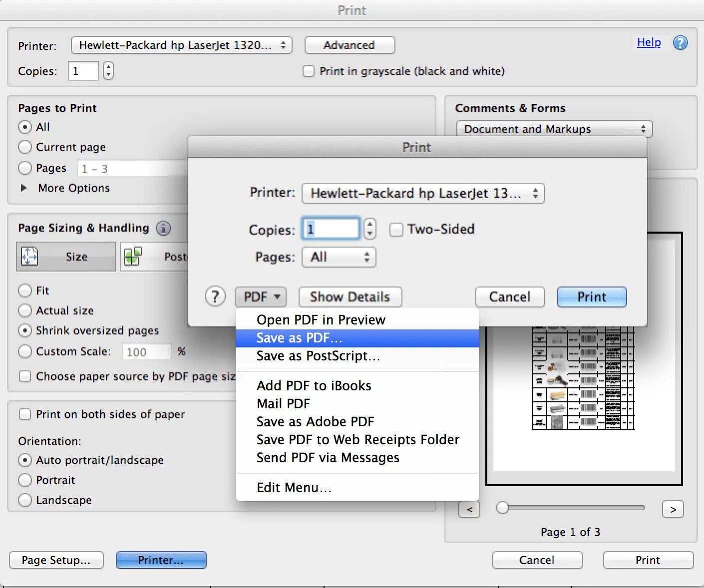Click Copies stepper in print sheet
This screenshot has width=704, height=588.
(369, 229)
